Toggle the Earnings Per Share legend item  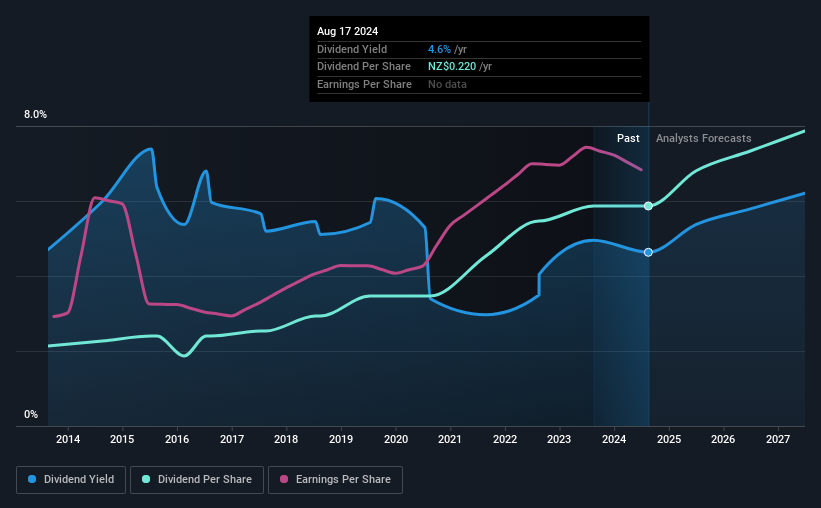[x=336, y=480]
